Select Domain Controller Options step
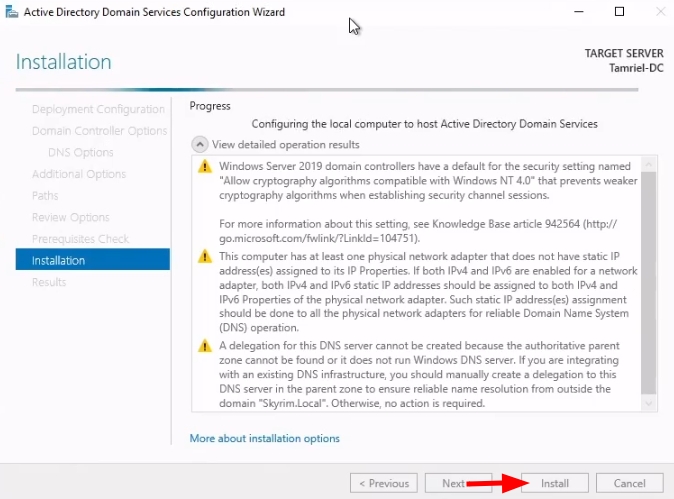This screenshot has width=674, height=499. point(99,131)
